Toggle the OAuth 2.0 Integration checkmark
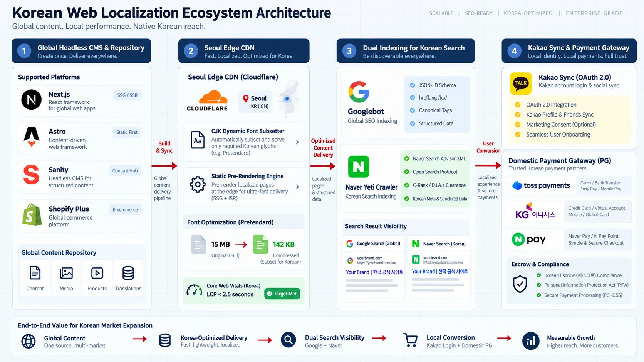 518,105
